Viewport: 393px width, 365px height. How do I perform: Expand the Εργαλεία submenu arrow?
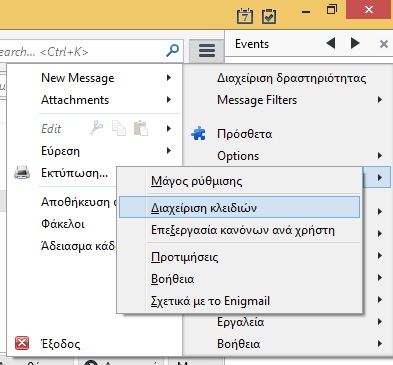click(380, 322)
